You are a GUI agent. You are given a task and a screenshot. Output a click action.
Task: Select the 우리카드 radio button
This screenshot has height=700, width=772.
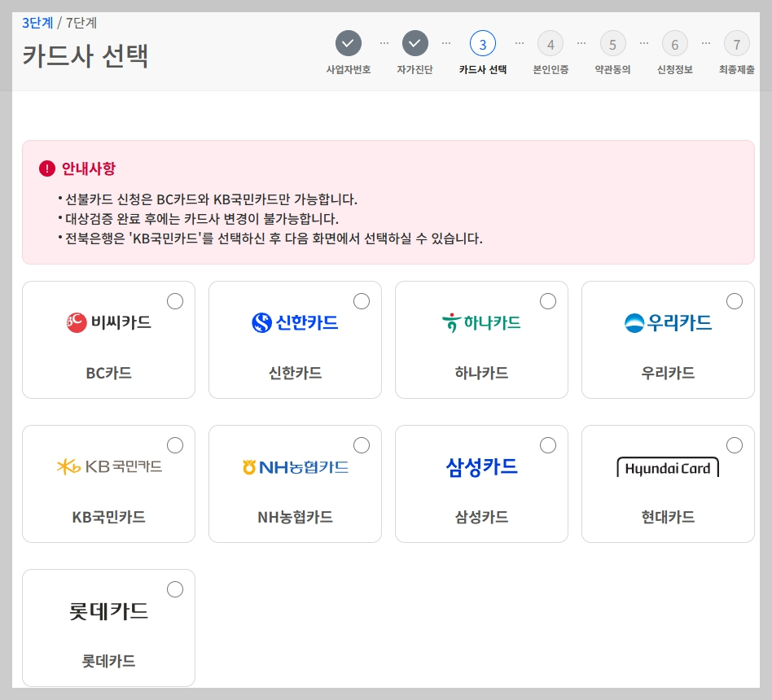tap(734, 301)
